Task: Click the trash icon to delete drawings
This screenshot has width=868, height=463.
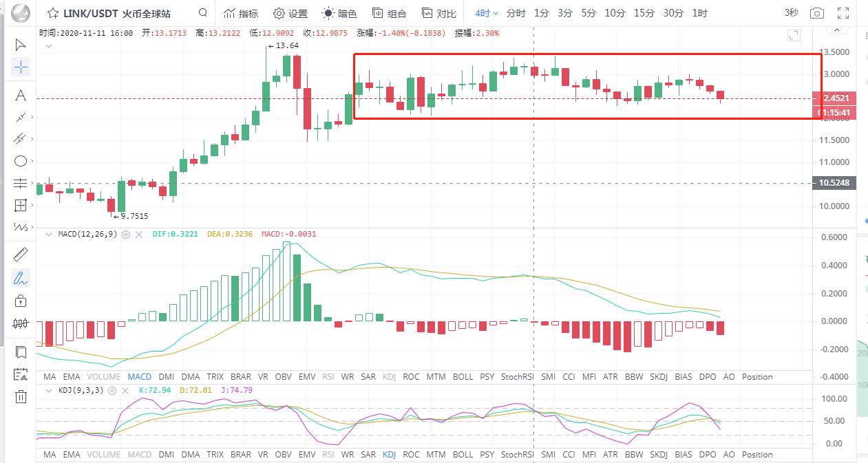Action: pos(21,396)
